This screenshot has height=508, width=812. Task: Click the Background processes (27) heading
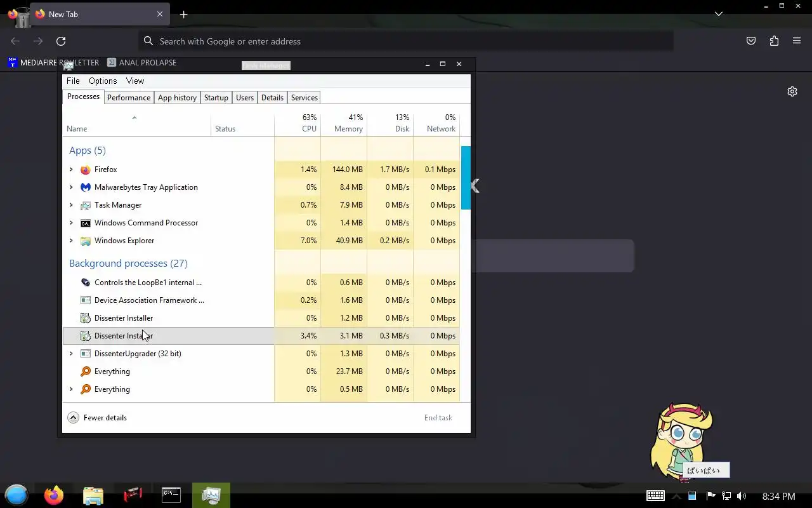point(128,263)
